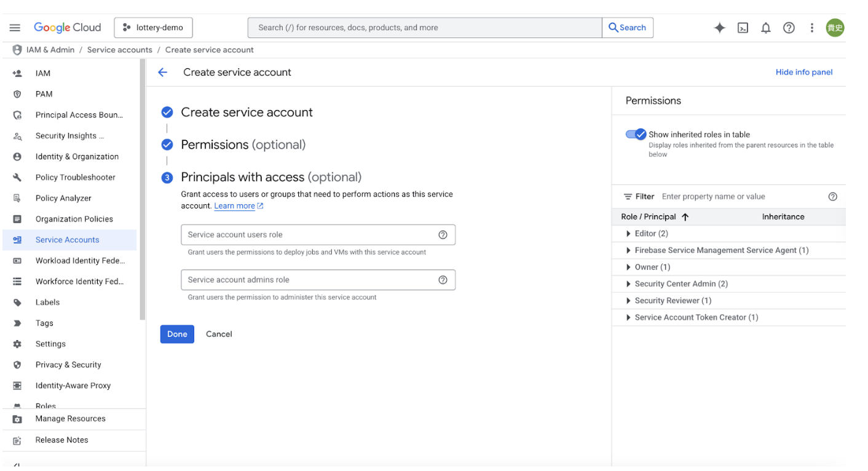This screenshot has height=471, width=868.
Task: Open Tags in the sidebar
Action: [x=69, y=323]
